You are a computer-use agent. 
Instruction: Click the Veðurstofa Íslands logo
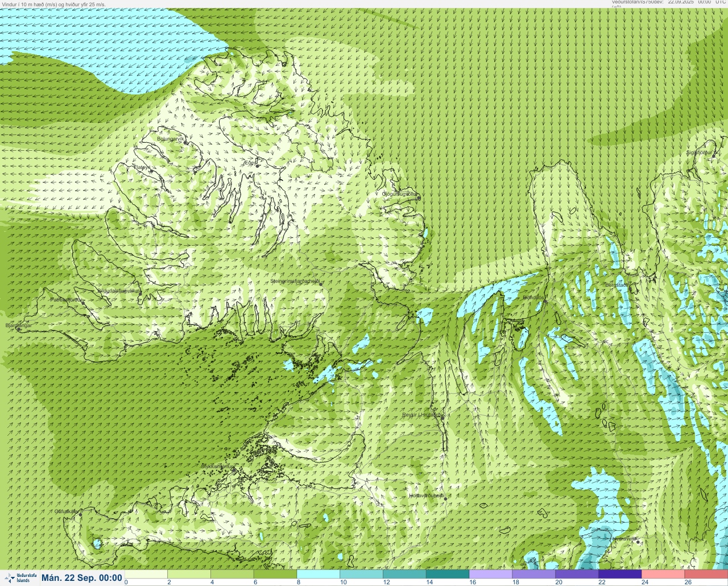coord(20,577)
